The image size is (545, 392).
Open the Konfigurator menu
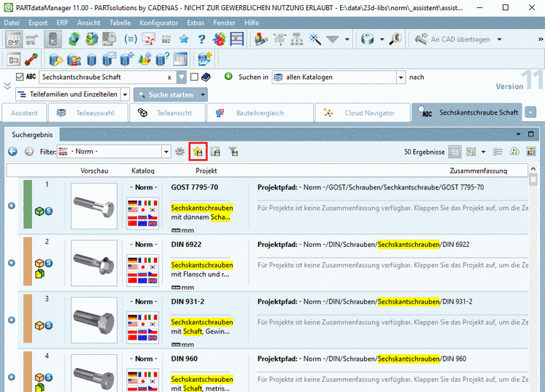[158, 23]
